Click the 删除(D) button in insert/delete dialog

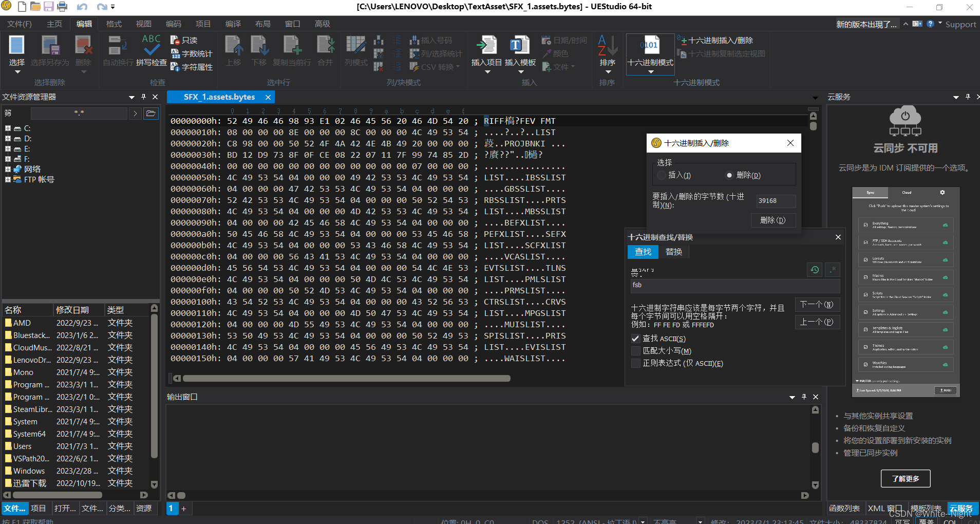773,220
